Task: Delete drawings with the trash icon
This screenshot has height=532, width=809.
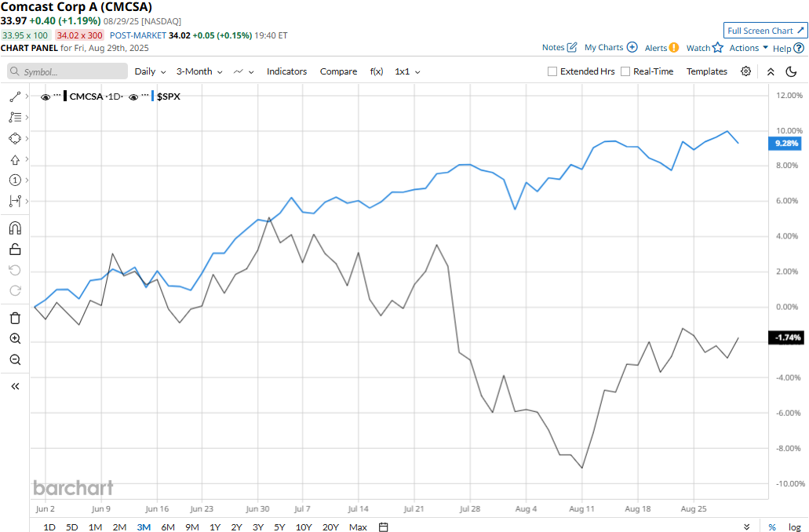Action: click(15, 318)
